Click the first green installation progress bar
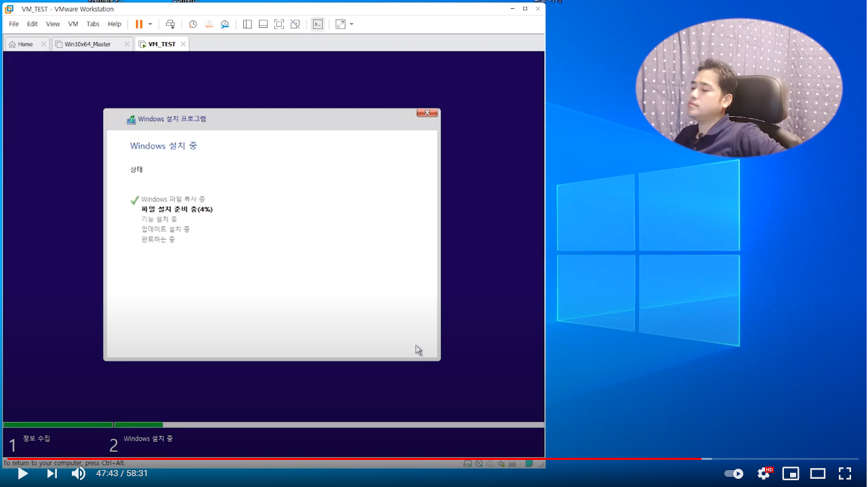 58,425
